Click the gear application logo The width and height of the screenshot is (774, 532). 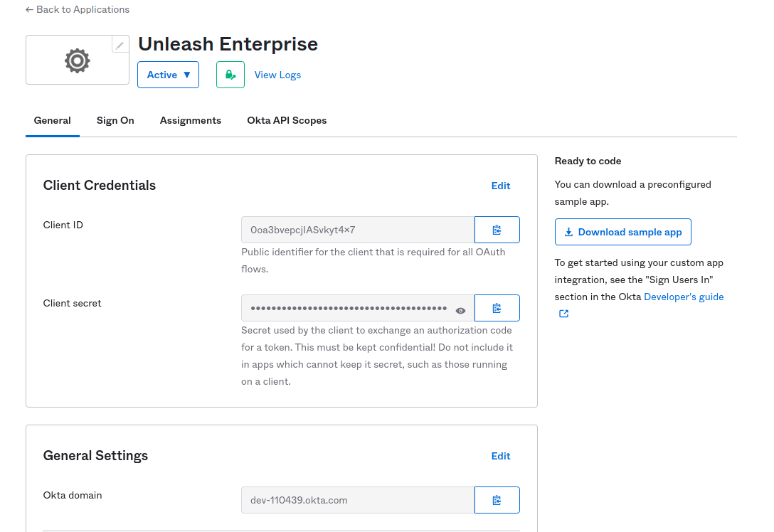click(x=77, y=60)
